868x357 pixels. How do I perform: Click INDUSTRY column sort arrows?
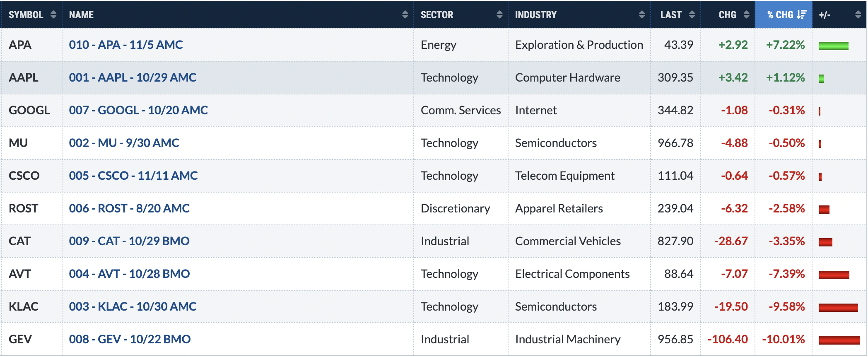pos(642,15)
